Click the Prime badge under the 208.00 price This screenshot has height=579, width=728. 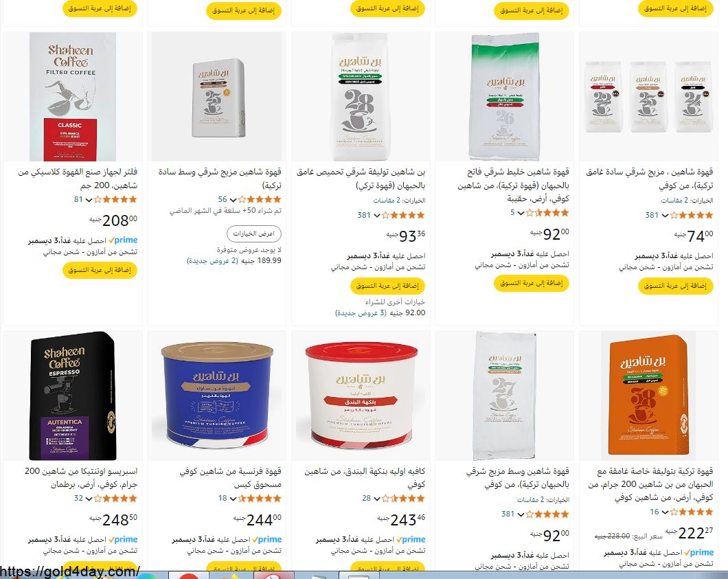coord(123,240)
